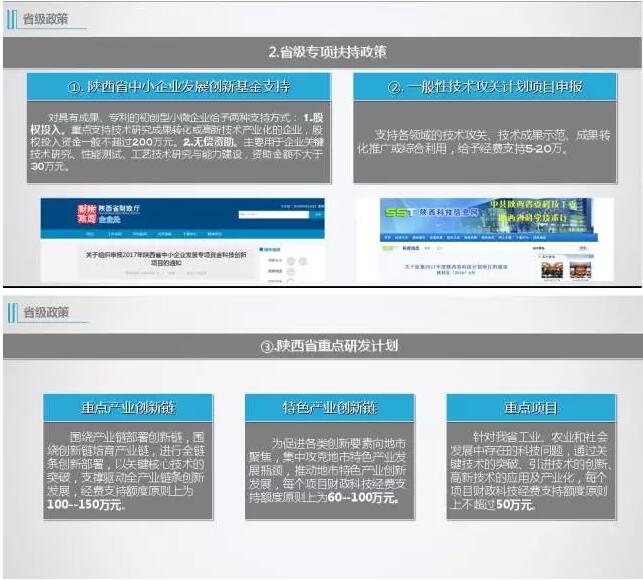Click the bar icon beside 省级政策 on first slide
The width and height of the screenshot is (643, 580).
click(13, 19)
